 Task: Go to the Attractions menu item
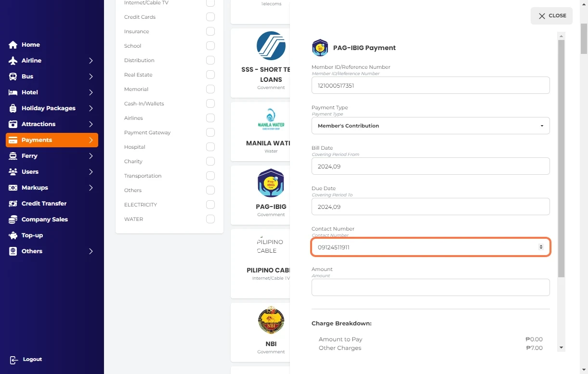39,124
